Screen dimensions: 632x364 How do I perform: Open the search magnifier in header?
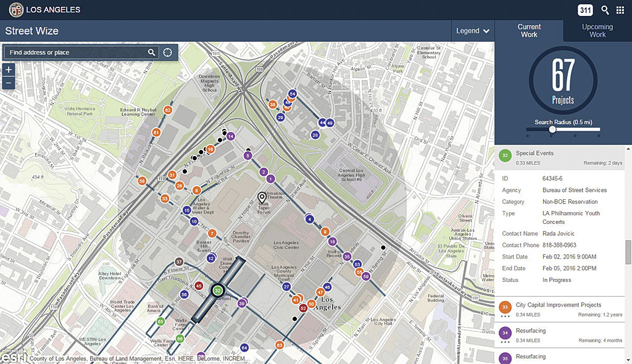click(x=605, y=10)
